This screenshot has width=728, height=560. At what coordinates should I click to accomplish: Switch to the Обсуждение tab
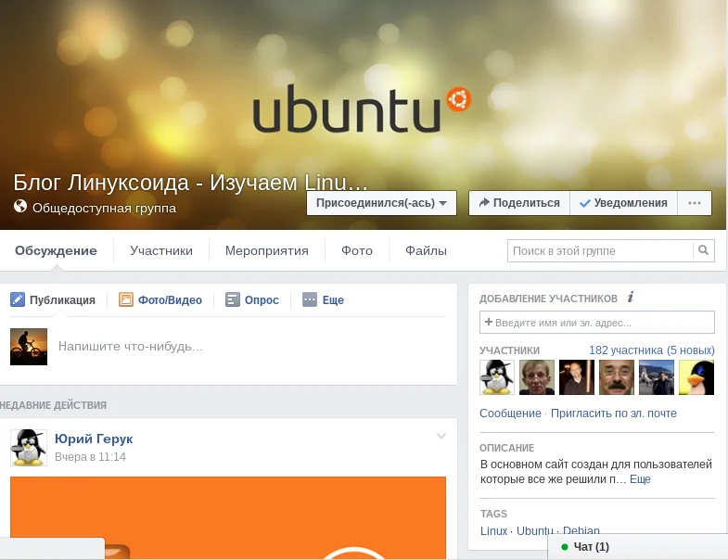point(57,250)
